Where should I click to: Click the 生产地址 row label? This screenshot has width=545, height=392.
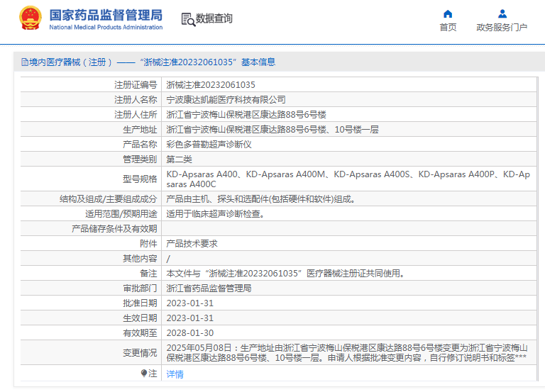140,130
